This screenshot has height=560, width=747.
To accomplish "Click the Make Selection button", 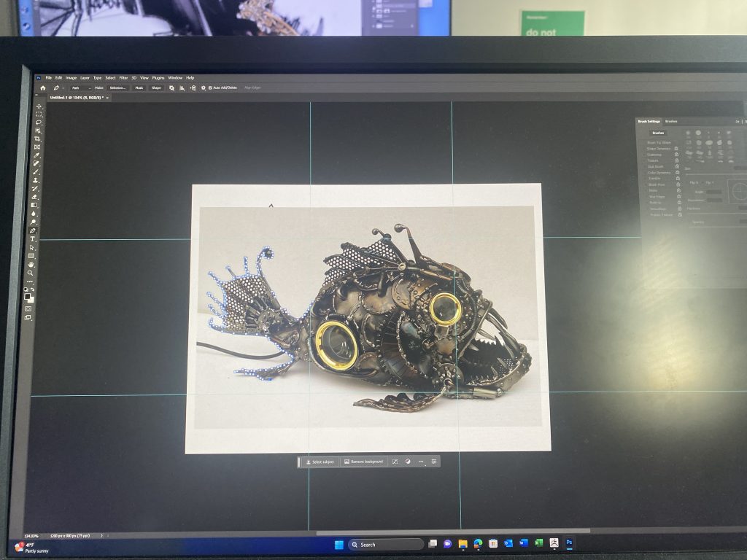I will [x=117, y=88].
